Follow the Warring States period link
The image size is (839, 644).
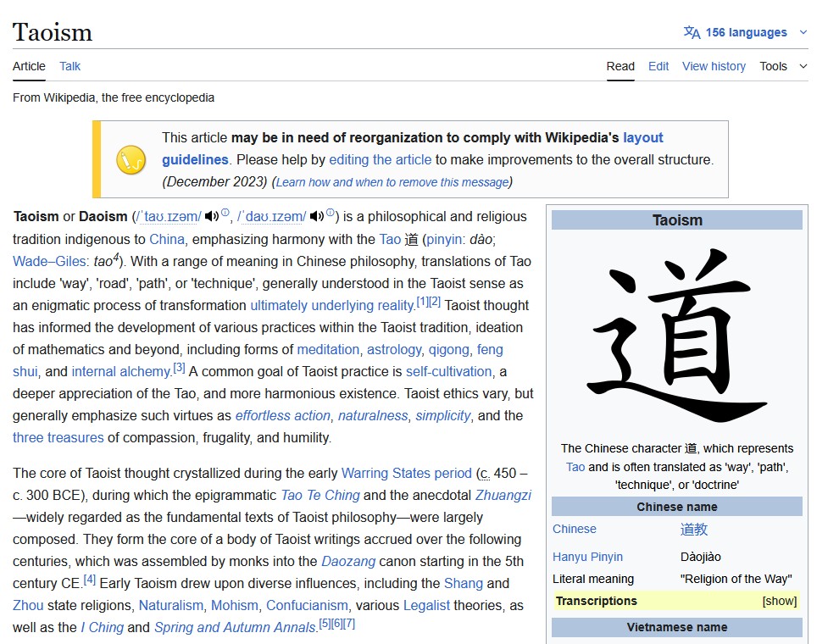coord(407,474)
